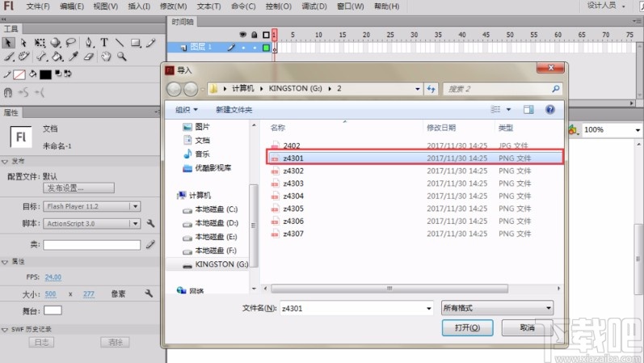Screen dimensions: 644x363
Task: Select the Eraser tool
Action: 89,57
